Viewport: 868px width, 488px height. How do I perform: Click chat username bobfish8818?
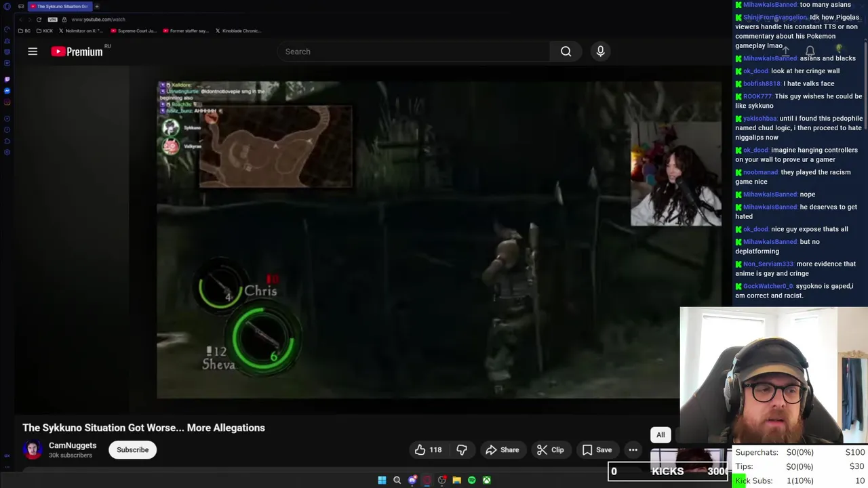[x=762, y=83]
